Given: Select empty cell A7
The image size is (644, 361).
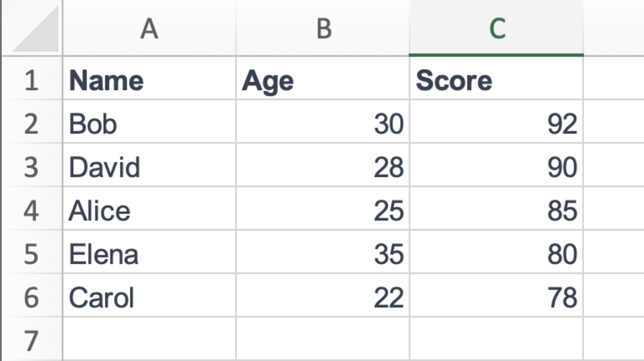Looking at the screenshot, I should [149, 339].
